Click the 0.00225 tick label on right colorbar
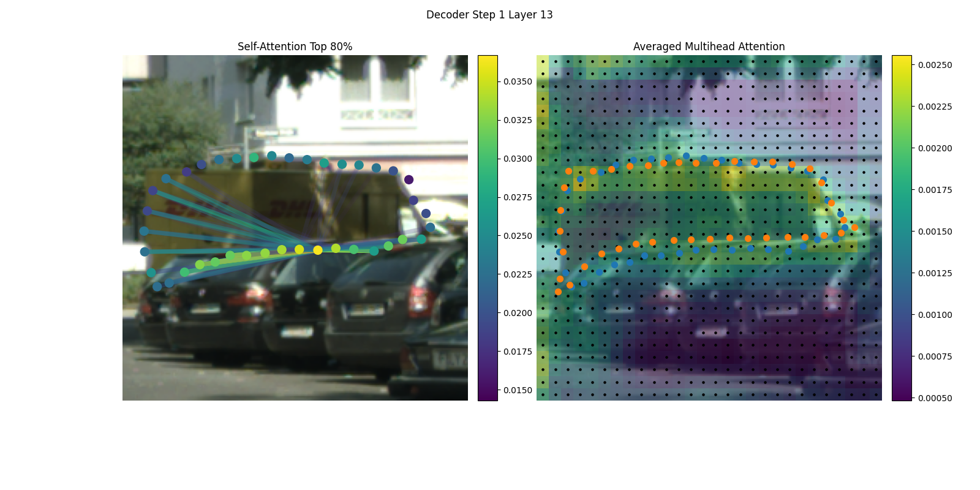980x490 pixels. 935,107
